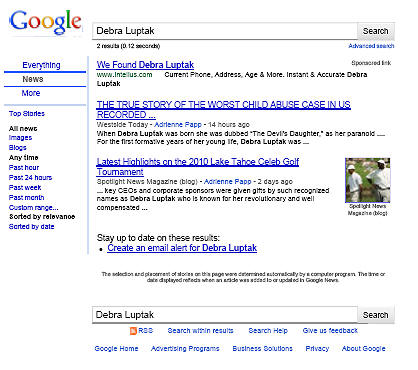The height and width of the screenshot is (370, 418).
Task: Open Custom range date filter
Action: click(33, 207)
